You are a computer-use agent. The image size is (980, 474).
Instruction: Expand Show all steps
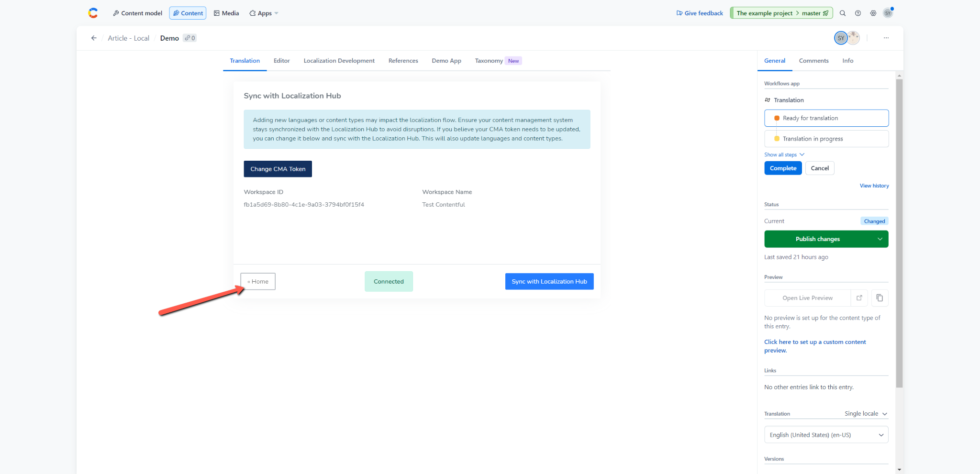click(784, 154)
